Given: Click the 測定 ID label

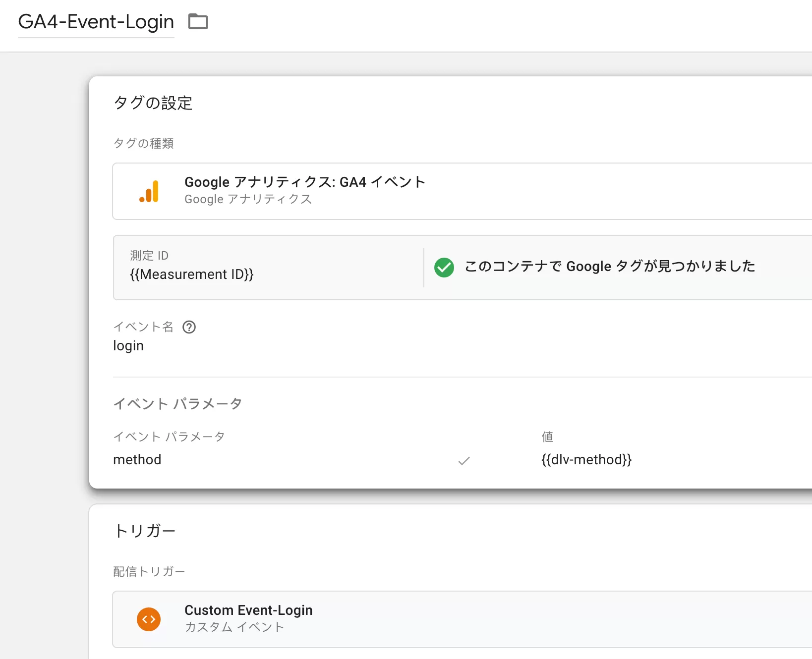Looking at the screenshot, I should [149, 256].
